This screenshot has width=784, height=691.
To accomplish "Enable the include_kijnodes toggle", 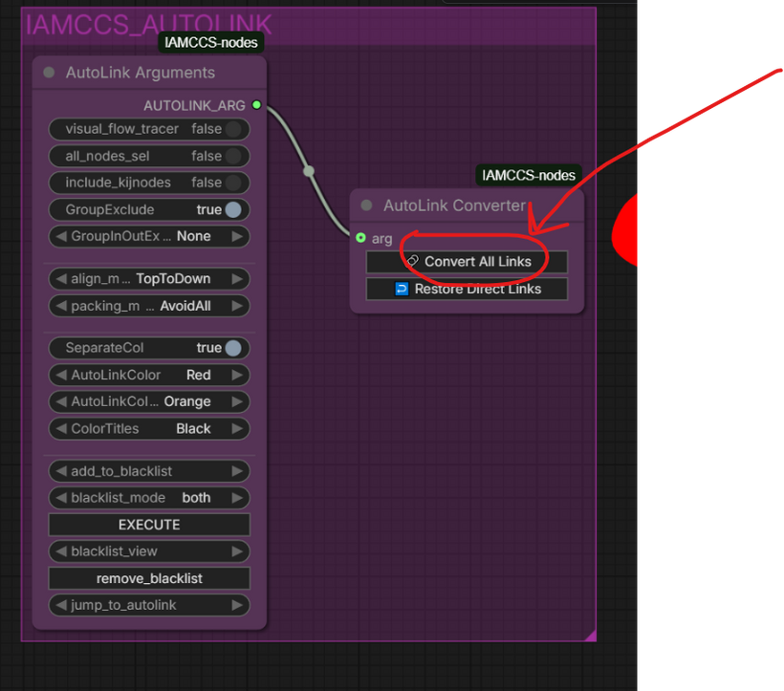I will click(x=232, y=183).
